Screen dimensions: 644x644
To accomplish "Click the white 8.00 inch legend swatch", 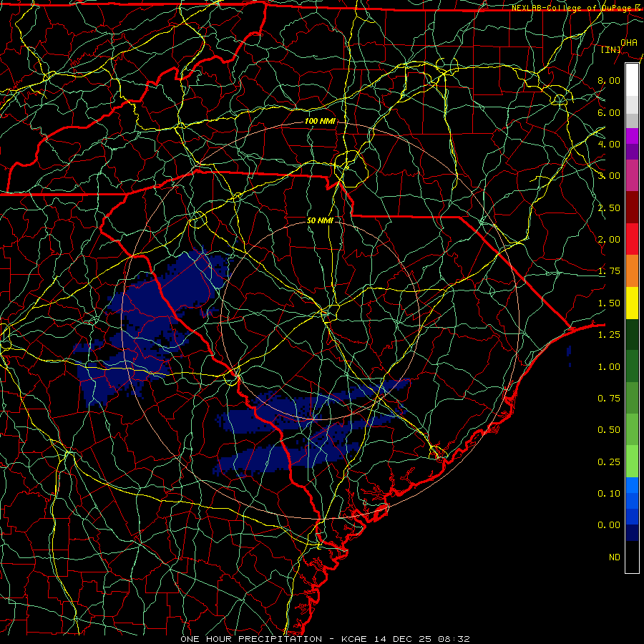I will pyautogui.click(x=632, y=80).
